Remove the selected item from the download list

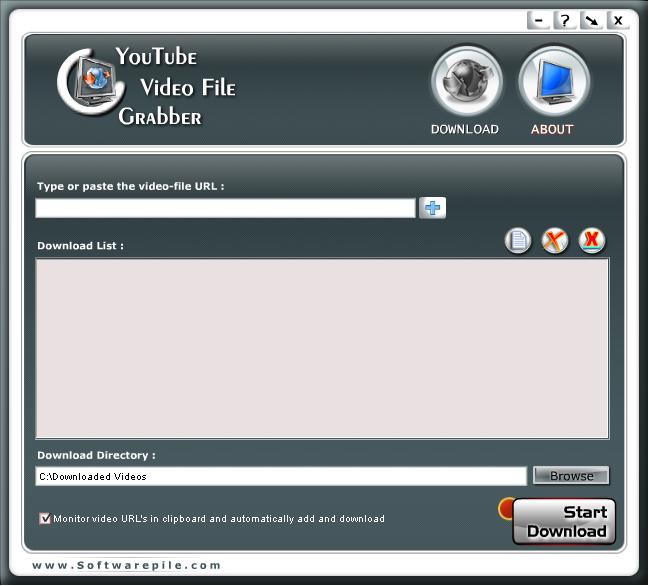tap(555, 240)
